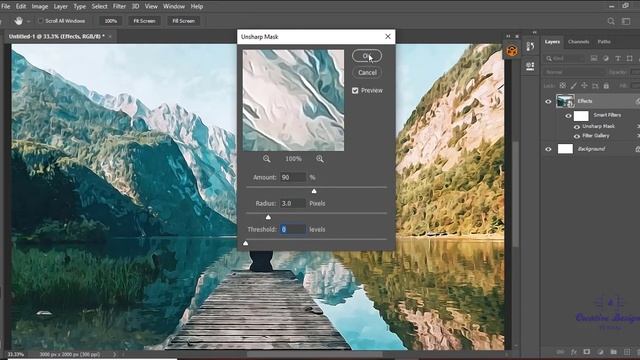Toggle Filter Gallery filter visibility

pos(576,136)
